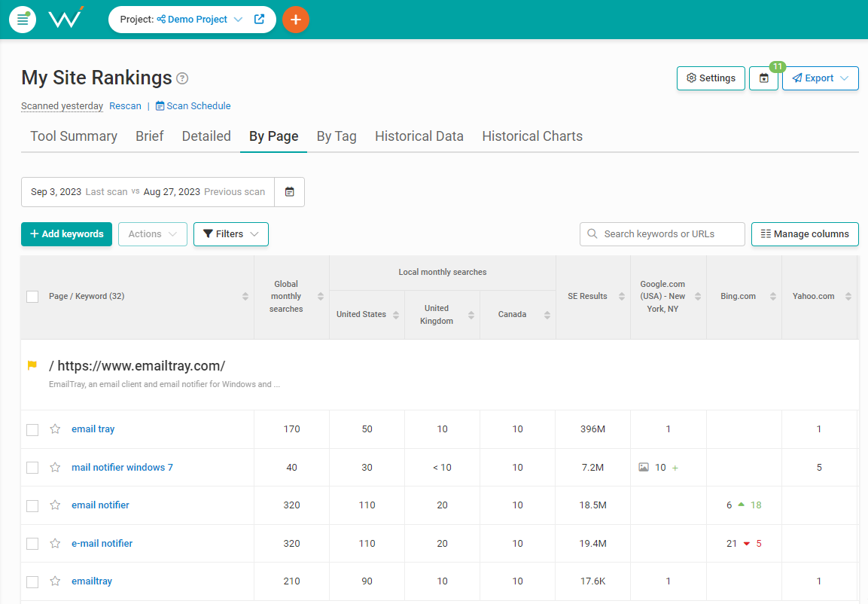Check the mail notifier windows 7 checkbox
Image resolution: width=868 pixels, height=604 pixels.
[32, 468]
